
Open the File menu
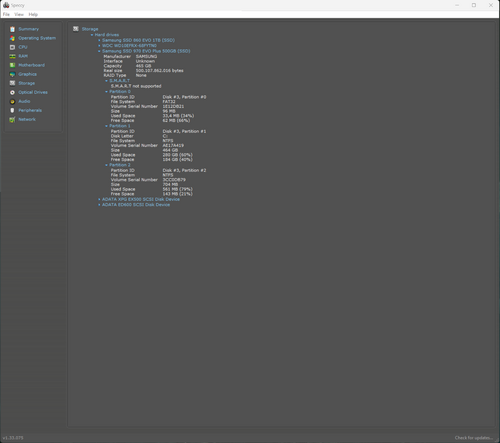(6, 14)
